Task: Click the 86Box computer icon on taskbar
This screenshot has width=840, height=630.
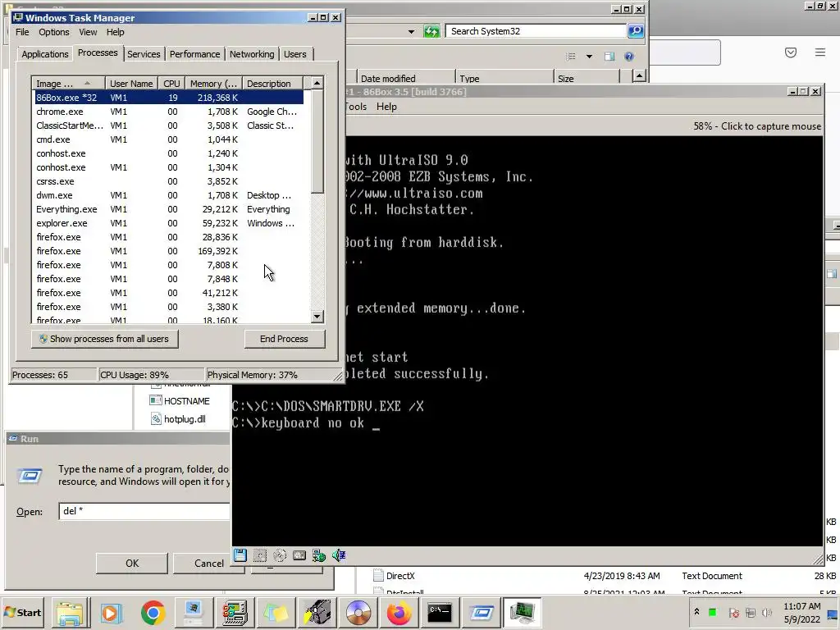Action: coord(194,612)
